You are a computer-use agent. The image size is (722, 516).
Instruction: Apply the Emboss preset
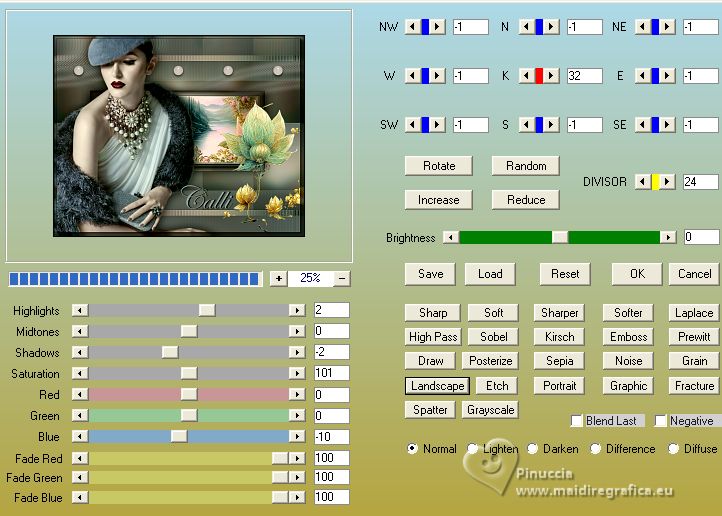click(628, 337)
